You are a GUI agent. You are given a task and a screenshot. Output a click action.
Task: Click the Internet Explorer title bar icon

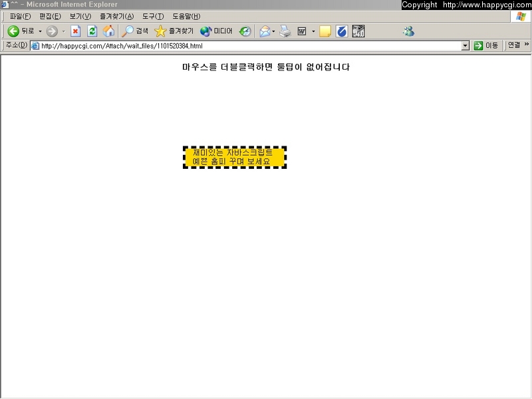pyautogui.click(x=5, y=5)
